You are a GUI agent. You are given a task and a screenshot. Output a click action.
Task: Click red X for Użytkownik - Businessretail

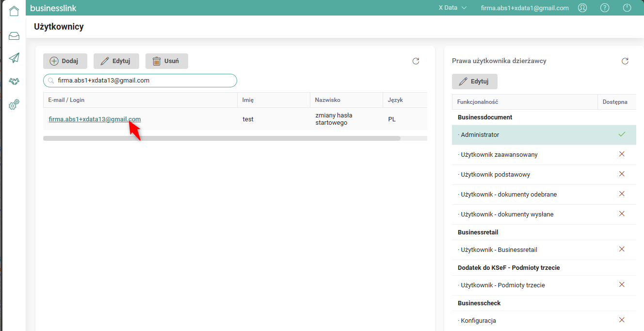tap(622, 249)
